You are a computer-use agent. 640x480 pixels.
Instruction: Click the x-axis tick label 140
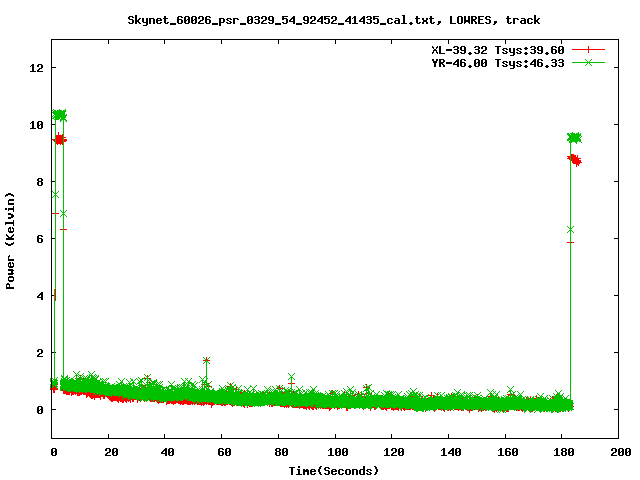click(451, 452)
